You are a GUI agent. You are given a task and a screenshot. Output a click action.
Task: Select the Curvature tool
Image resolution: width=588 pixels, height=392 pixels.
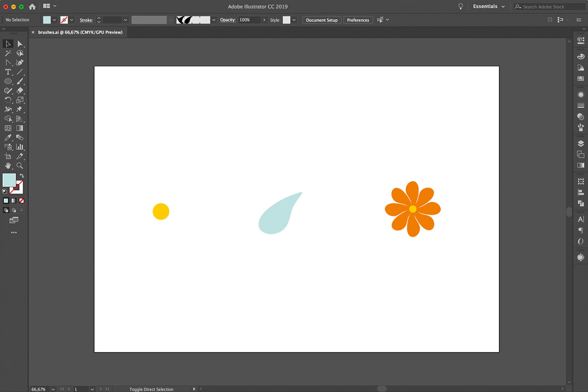point(20,63)
